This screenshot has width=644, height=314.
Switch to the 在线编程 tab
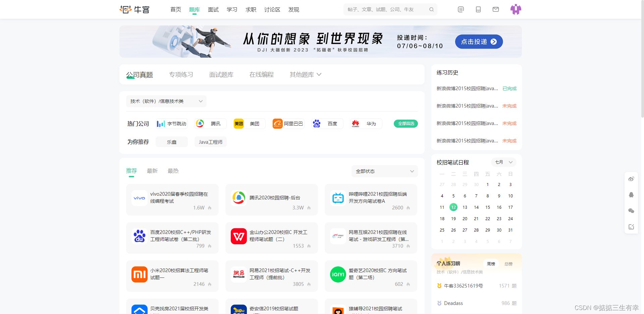click(x=262, y=75)
